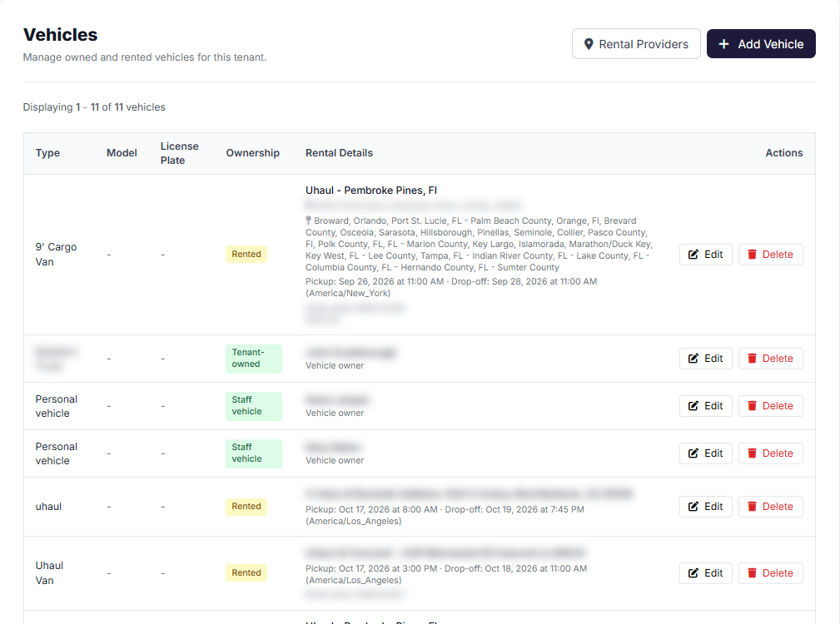This screenshot has height=624, width=840.
Task: Click the License Plate column header
Action: 180,153
